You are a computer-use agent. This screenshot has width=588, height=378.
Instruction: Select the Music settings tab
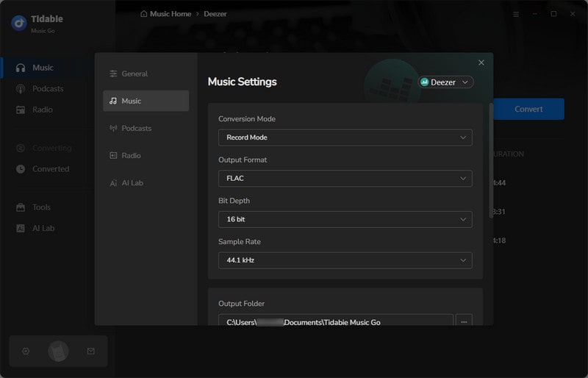coord(146,101)
